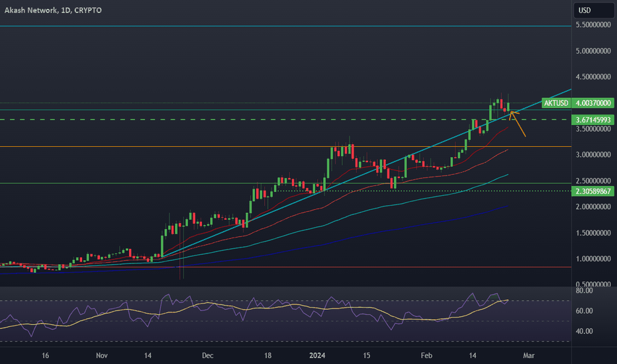The width and height of the screenshot is (617, 364).
Task: Click the 2.00000000 price axis value
Action: coord(593,206)
